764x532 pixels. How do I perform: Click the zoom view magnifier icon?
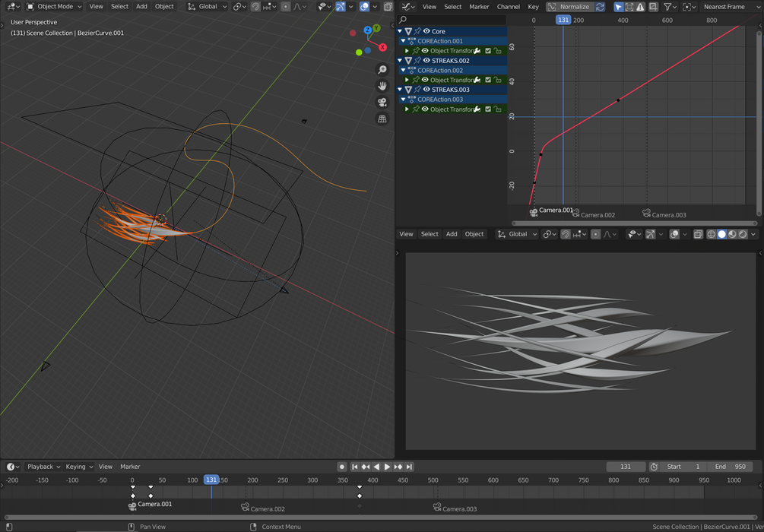tap(382, 70)
